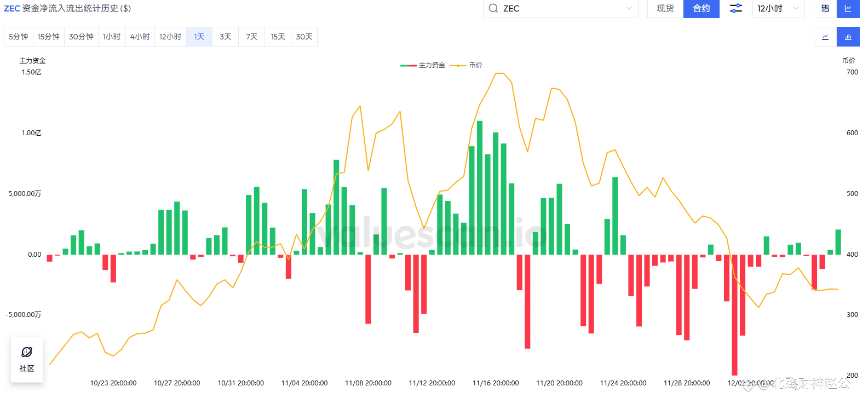Click the filter settings sliders icon
Screen dimensions: 868x398
[x=736, y=8]
